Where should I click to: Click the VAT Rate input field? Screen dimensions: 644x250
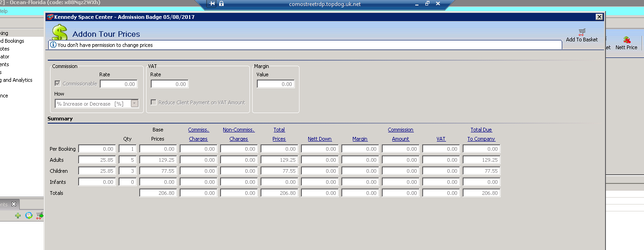pos(169,84)
